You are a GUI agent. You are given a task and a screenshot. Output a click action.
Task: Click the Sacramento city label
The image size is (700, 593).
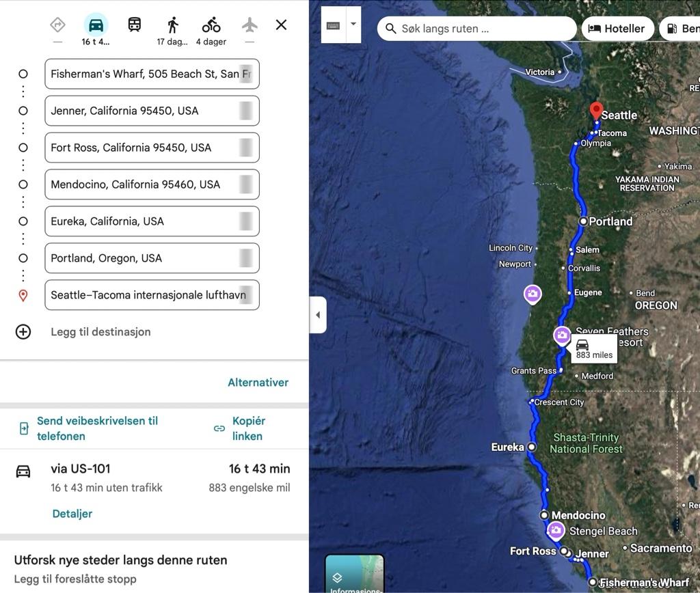(x=661, y=548)
